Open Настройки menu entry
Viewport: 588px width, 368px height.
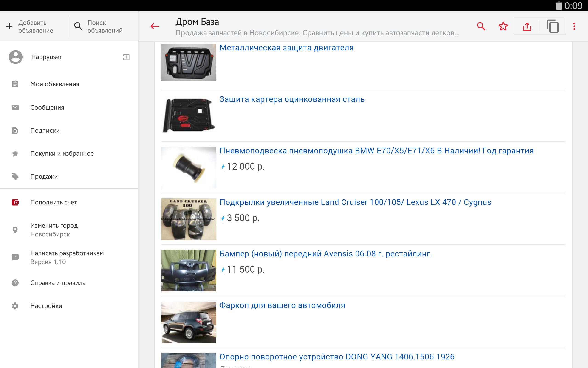[69, 306]
